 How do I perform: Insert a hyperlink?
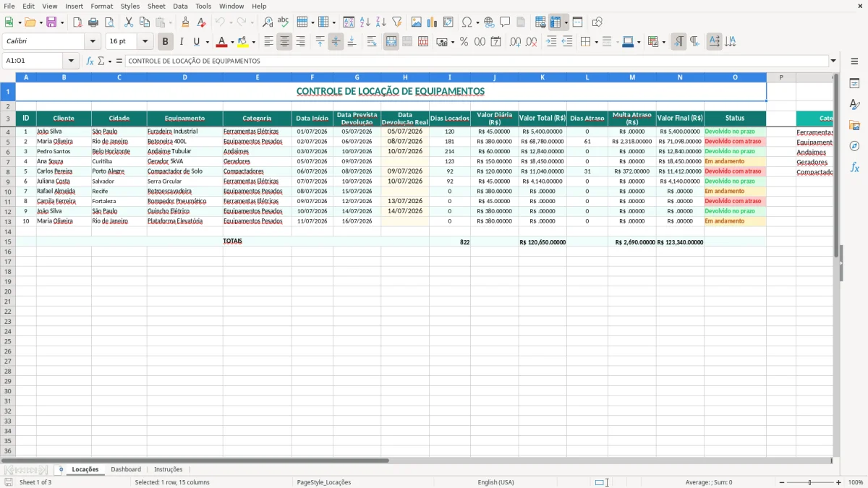coord(489,22)
